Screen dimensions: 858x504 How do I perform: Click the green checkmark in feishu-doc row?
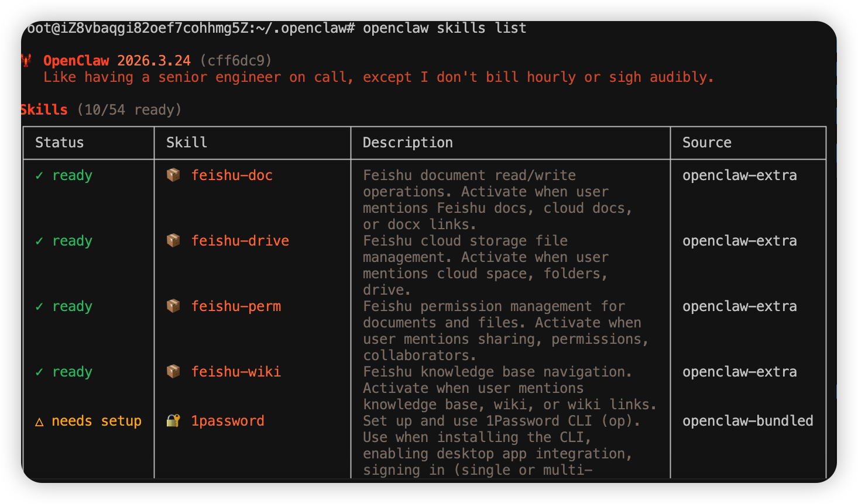pyautogui.click(x=39, y=175)
